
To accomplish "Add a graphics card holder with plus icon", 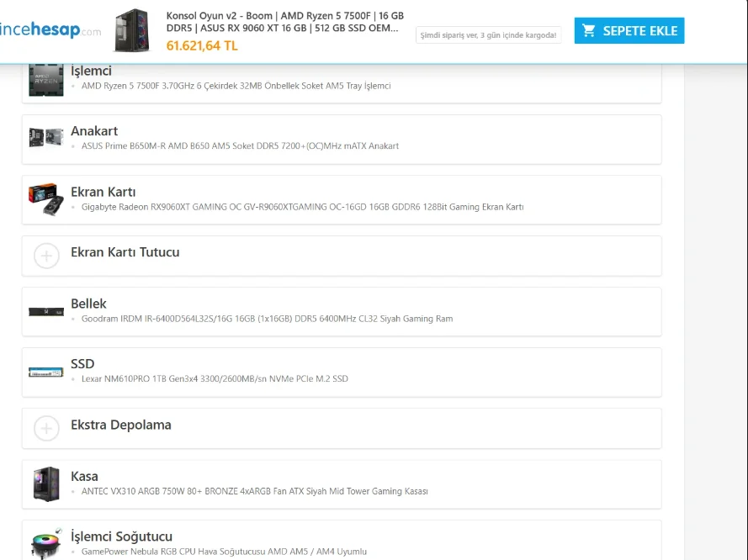I will coord(46,256).
